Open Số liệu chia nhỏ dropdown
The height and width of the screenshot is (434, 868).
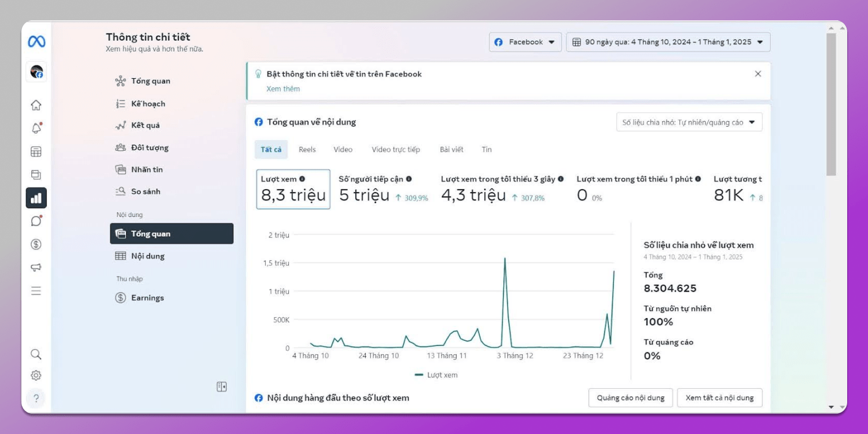pos(689,122)
